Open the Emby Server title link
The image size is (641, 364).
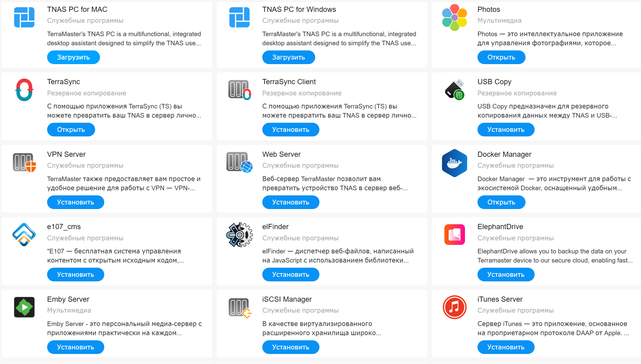tap(68, 299)
